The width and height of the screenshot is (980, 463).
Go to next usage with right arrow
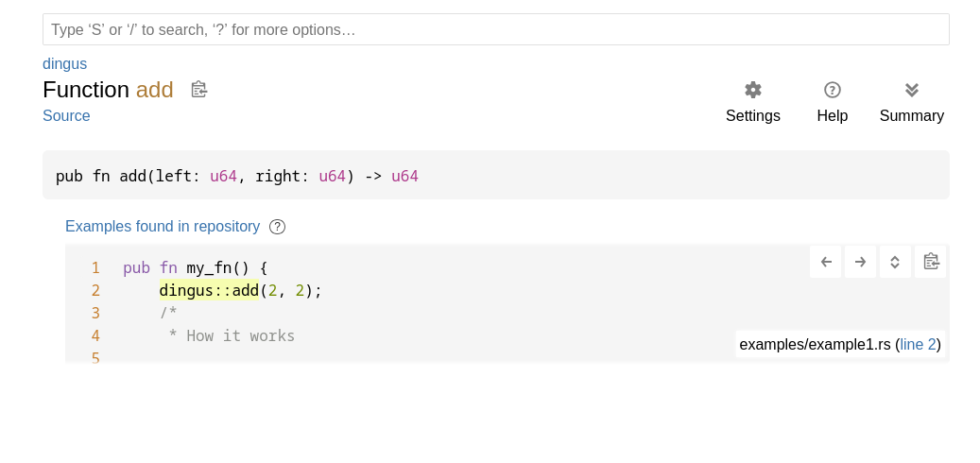coord(860,262)
